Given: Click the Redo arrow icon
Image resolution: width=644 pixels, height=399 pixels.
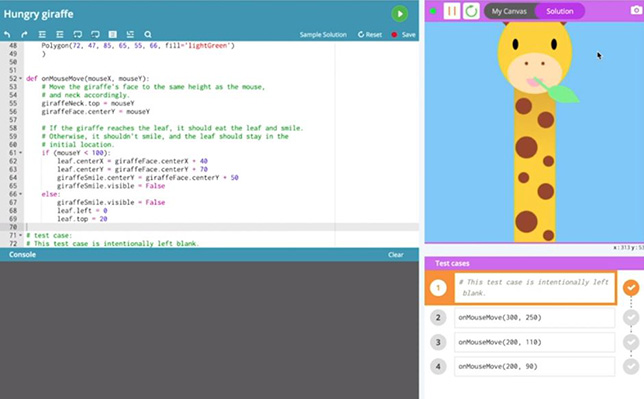Looking at the screenshot, I should pos(24,35).
